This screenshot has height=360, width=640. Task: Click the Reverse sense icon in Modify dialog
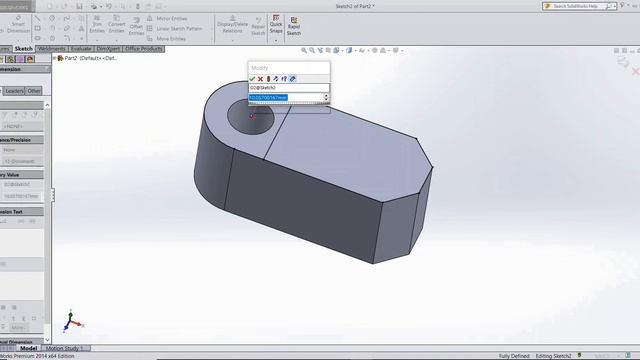click(276, 79)
